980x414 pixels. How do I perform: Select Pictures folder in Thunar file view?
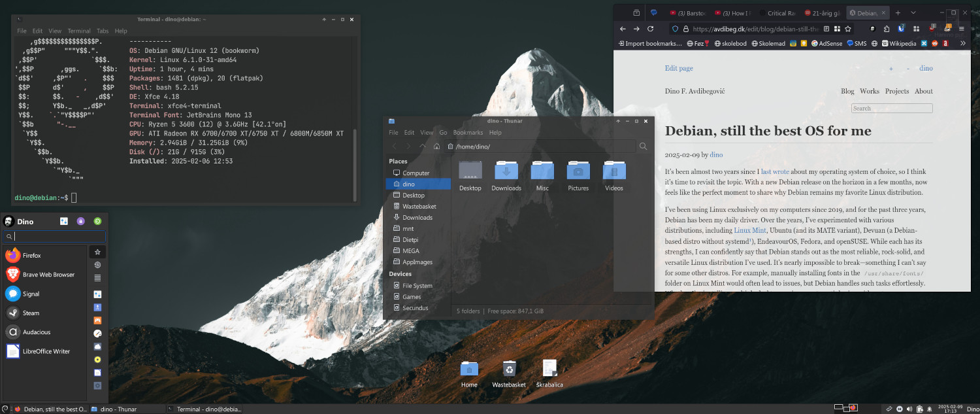pos(578,176)
